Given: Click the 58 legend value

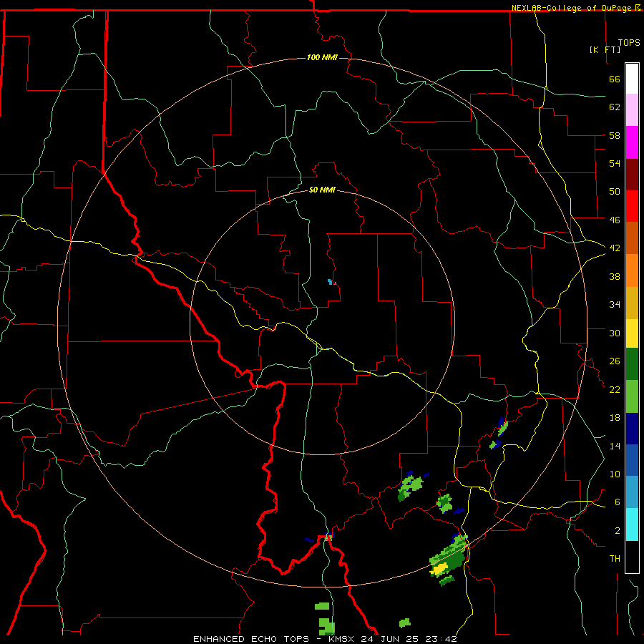Looking at the screenshot, I should [x=615, y=135].
